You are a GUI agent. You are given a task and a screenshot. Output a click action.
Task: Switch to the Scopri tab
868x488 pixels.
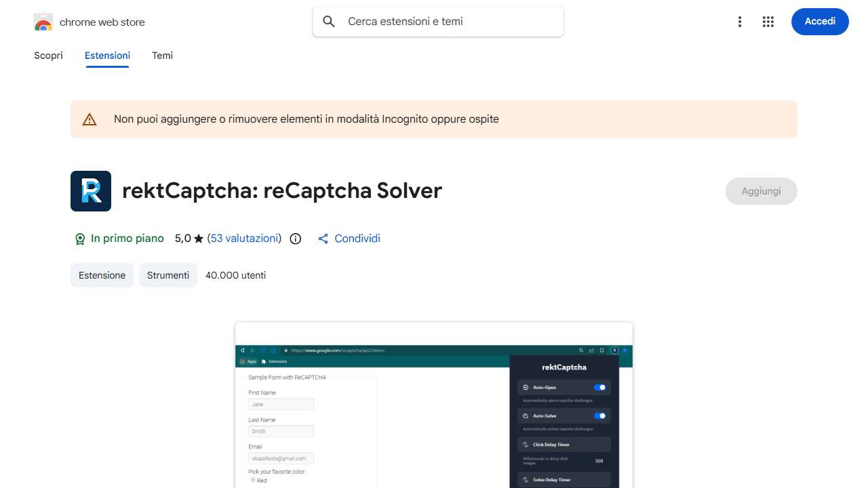click(48, 56)
